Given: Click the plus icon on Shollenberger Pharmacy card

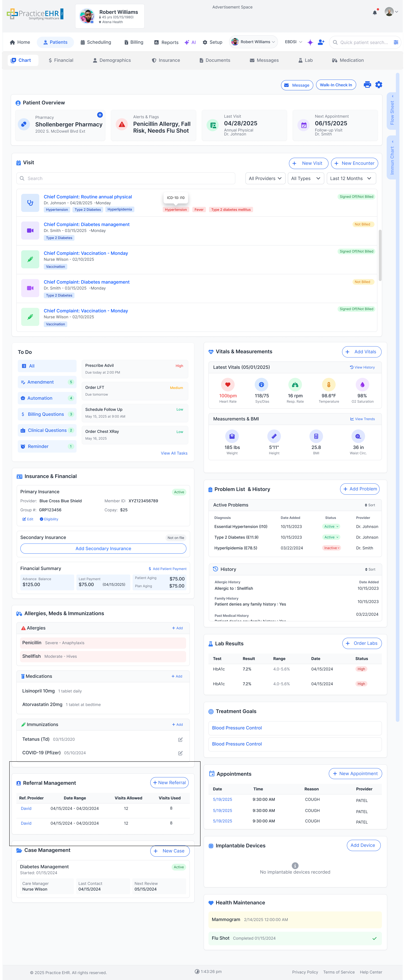Looking at the screenshot, I should coord(100,115).
